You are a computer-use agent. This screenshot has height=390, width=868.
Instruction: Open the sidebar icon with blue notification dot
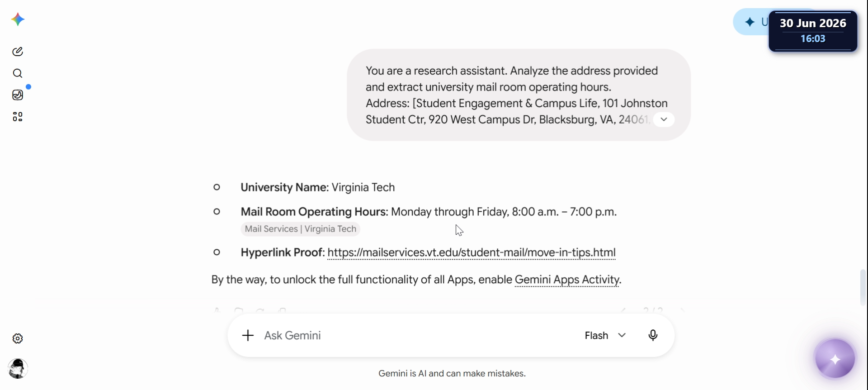(18, 95)
